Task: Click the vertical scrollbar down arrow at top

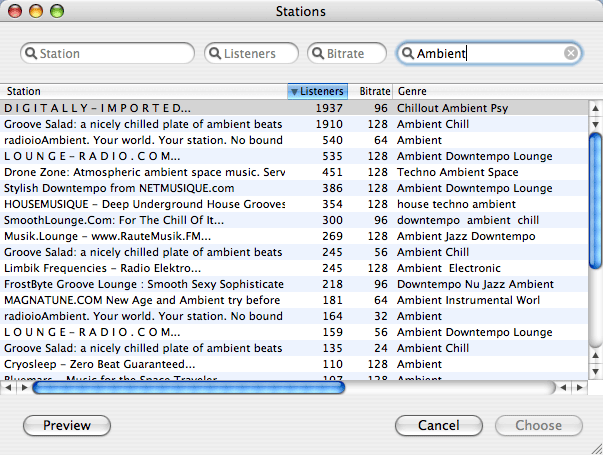Action: pyautogui.click(x=595, y=124)
